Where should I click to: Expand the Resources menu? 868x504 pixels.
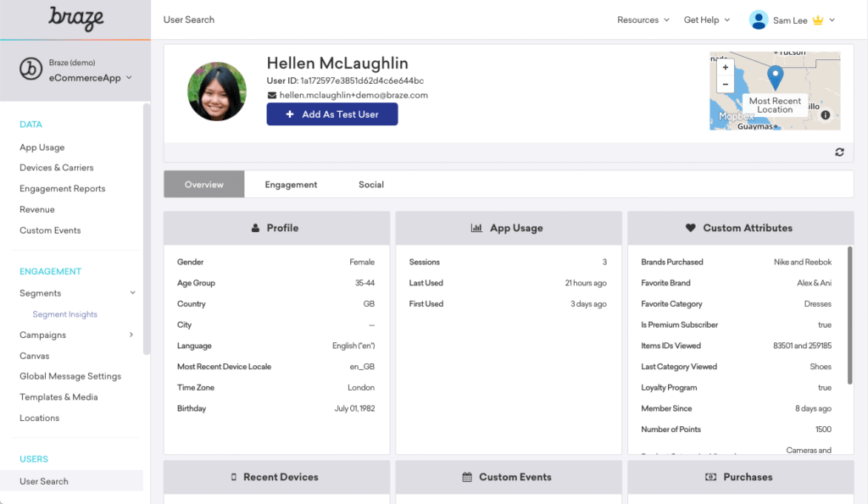coord(643,20)
